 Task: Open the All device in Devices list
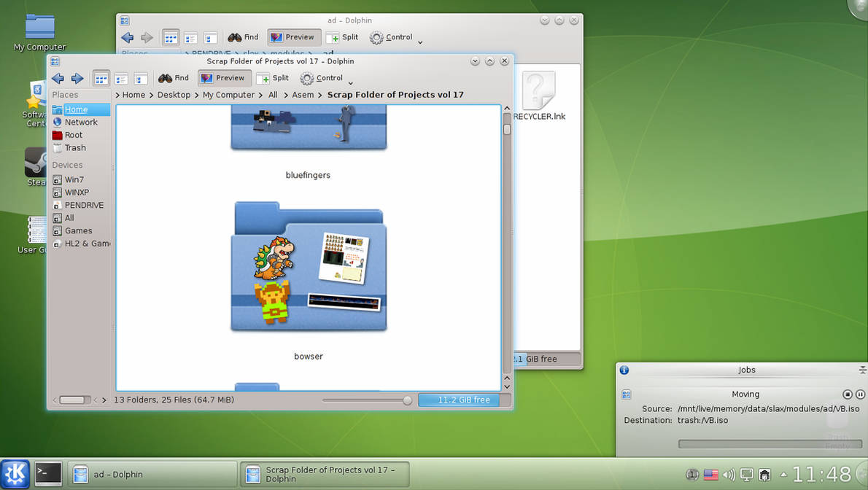(81, 217)
